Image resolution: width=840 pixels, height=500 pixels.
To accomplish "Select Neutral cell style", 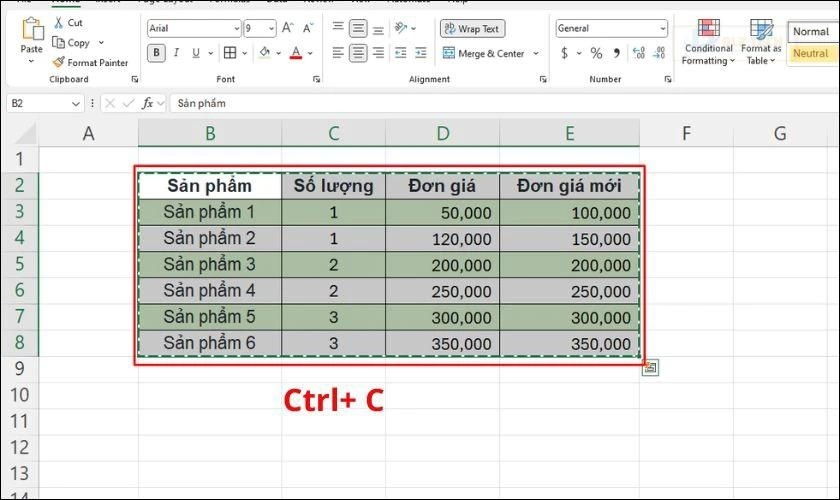I will pyautogui.click(x=813, y=54).
